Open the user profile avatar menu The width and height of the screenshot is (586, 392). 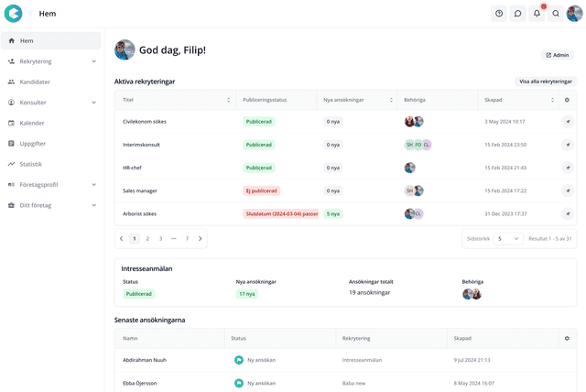pos(574,14)
